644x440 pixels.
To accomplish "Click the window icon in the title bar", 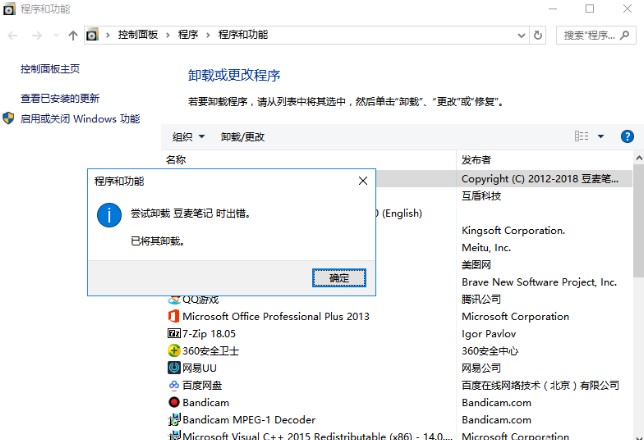I will tap(9, 9).
